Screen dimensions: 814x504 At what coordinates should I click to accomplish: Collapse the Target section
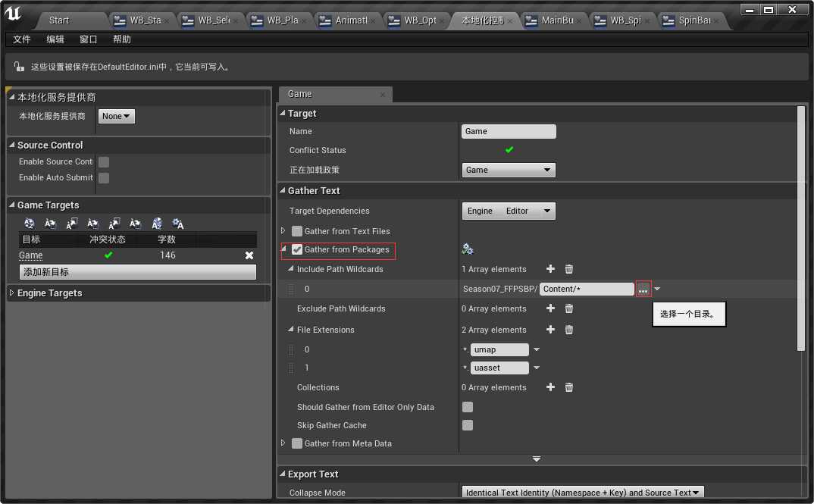click(x=283, y=113)
